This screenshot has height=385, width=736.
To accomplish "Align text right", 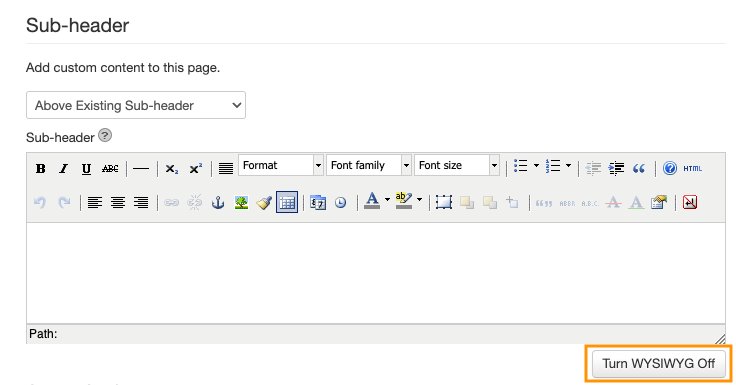I will tap(141, 202).
